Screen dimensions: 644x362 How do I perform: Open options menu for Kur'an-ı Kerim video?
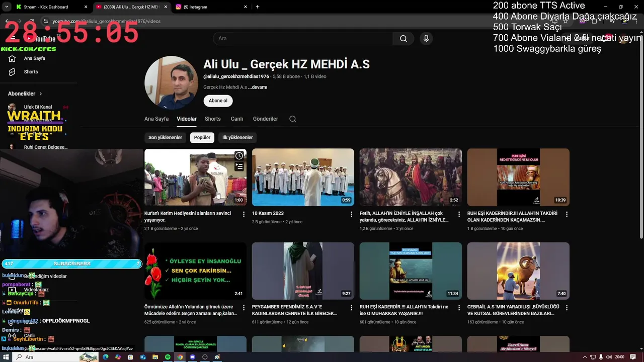244,214
